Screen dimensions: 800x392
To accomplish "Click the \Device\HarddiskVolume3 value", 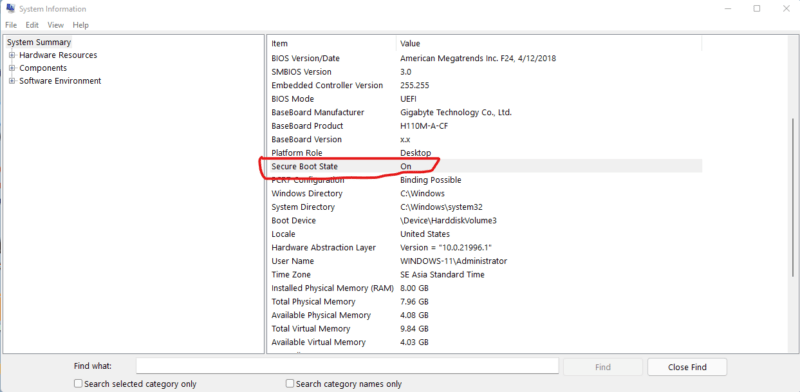I will click(448, 220).
